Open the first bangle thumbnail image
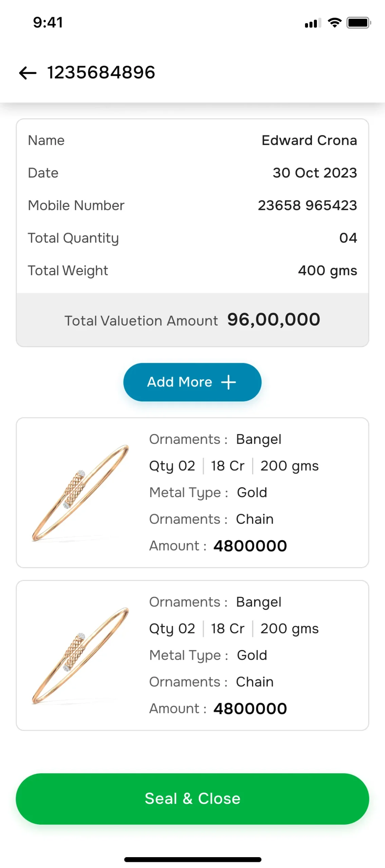The height and width of the screenshot is (868, 385). (80, 493)
